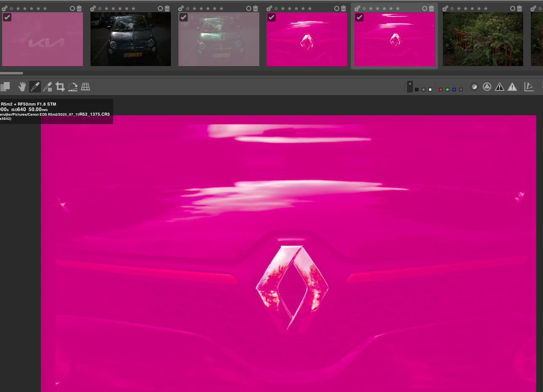
Task: Trash the first Renault emblem photo
Action: pyautogui.click(x=343, y=8)
